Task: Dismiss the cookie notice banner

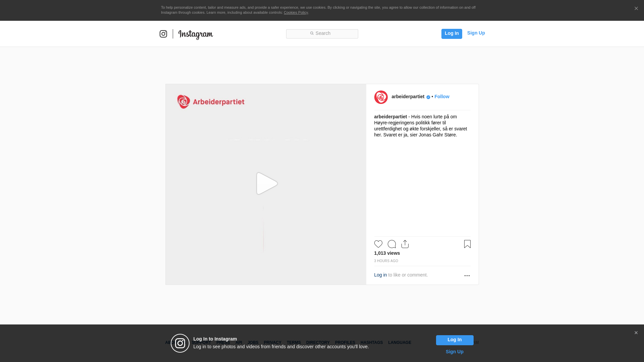Action: pyautogui.click(x=636, y=8)
